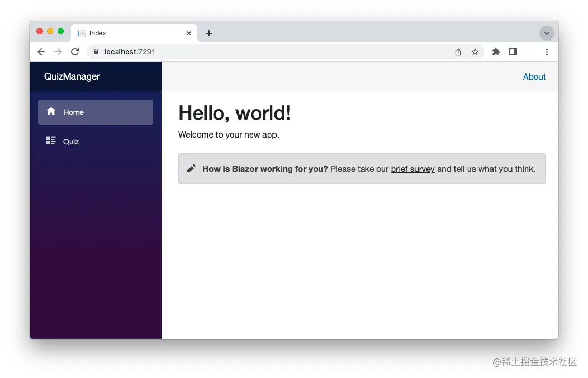Open the browser extensions puzzle icon
The image size is (588, 378).
click(x=495, y=52)
